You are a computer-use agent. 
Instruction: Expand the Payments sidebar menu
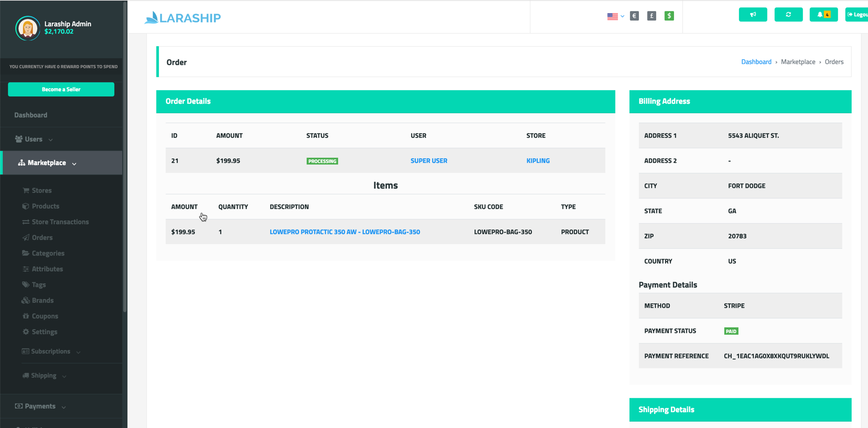(x=40, y=407)
